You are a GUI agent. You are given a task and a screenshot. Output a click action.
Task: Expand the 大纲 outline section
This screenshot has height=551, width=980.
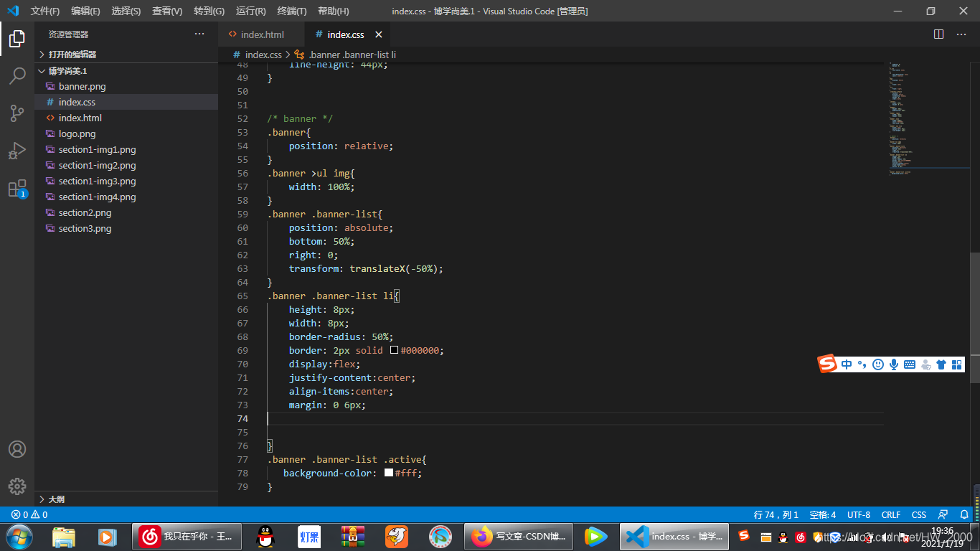coord(126,499)
